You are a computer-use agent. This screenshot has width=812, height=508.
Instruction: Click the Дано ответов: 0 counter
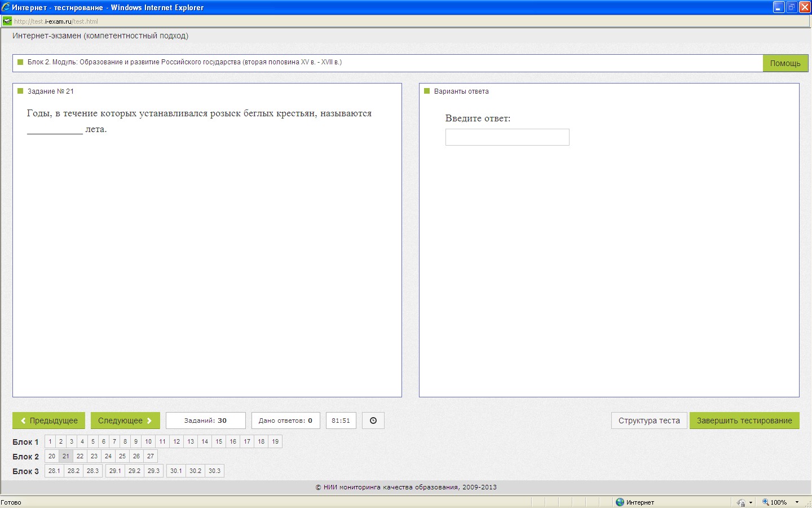tap(286, 421)
